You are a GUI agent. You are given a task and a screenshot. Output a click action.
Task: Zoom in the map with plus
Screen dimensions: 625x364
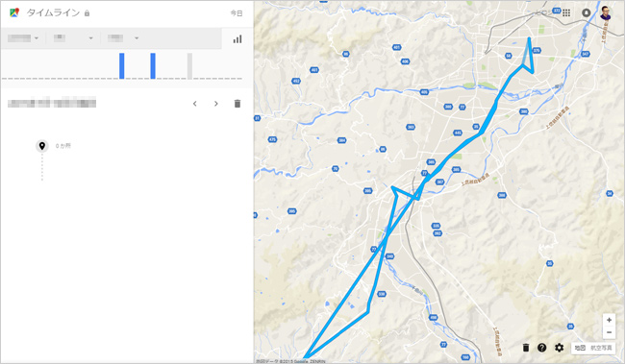609,320
